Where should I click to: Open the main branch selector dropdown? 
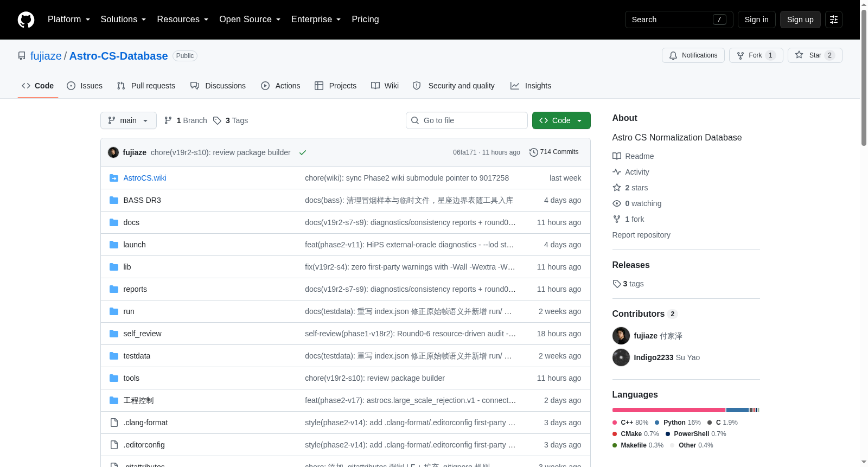(129, 120)
